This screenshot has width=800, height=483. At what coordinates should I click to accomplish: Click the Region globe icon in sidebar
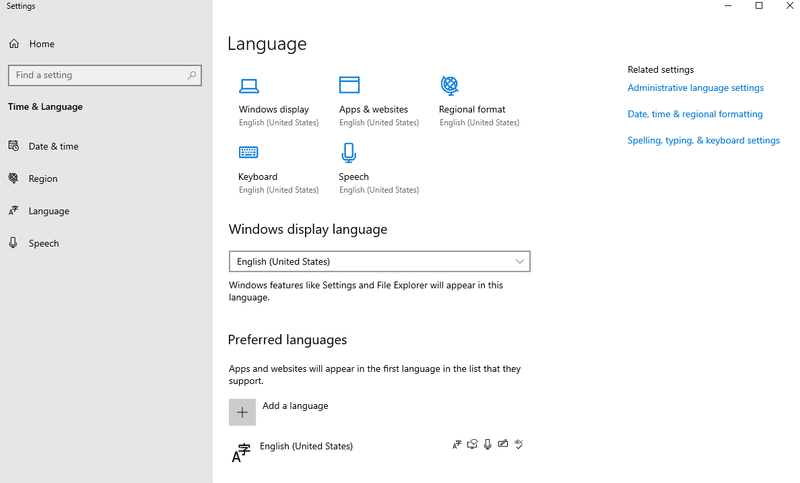13,178
